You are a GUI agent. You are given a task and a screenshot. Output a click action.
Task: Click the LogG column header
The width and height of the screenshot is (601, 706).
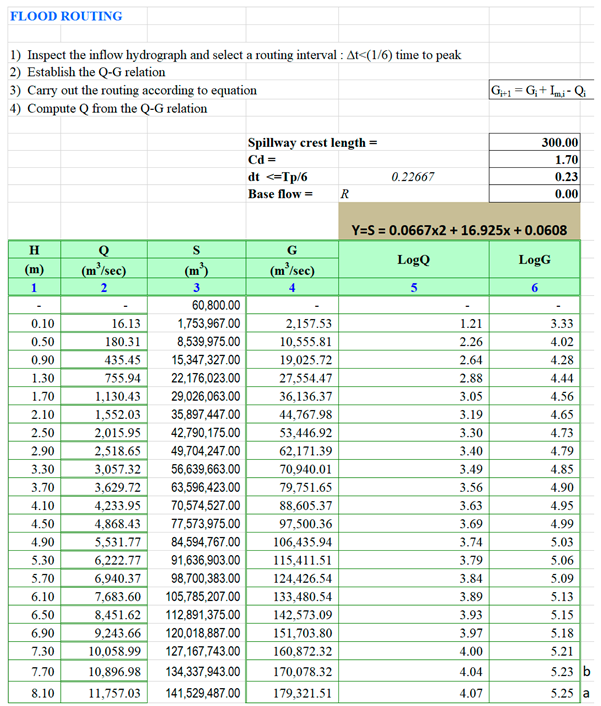(x=534, y=260)
